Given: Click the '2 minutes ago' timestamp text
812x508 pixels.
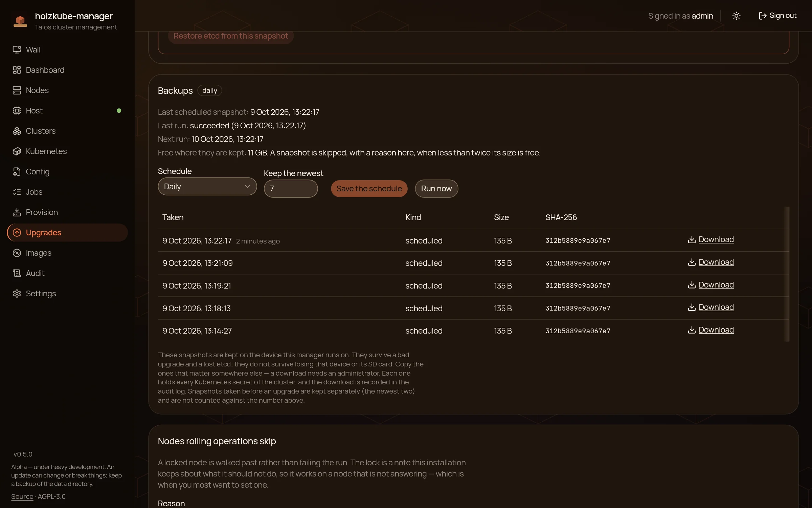Looking at the screenshot, I should 258,241.
